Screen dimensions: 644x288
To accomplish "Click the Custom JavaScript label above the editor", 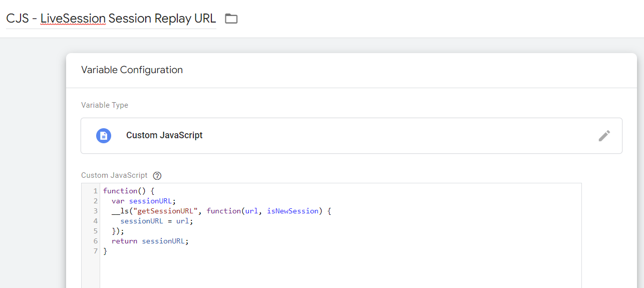I will [114, 175].
